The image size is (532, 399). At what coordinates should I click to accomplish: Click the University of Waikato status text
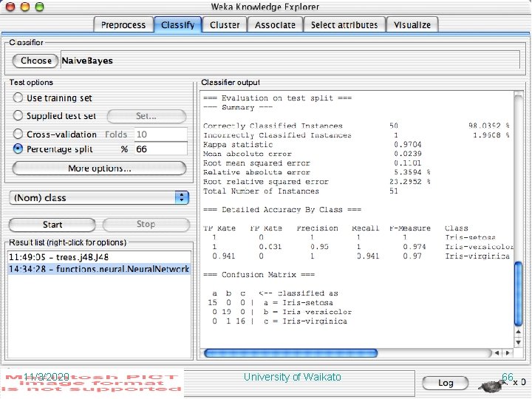(x=293, y=377)
